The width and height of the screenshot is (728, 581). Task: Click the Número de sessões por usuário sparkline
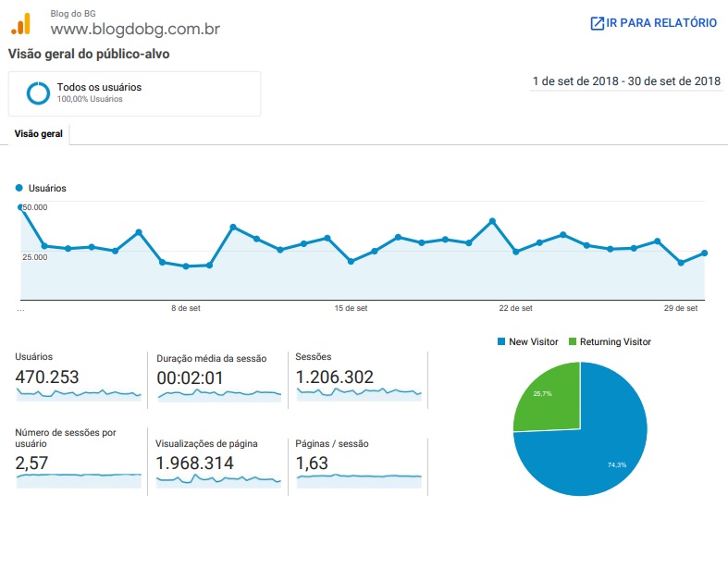pos(79,481)
